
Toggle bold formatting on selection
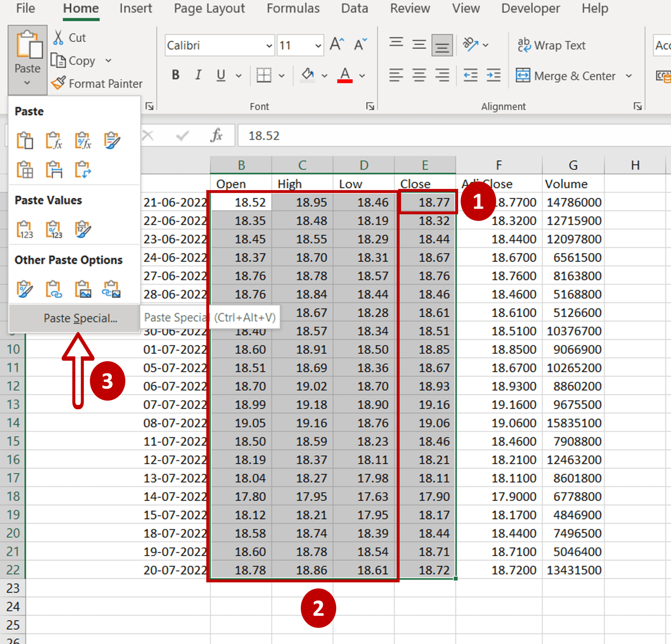tap(175, 75)
